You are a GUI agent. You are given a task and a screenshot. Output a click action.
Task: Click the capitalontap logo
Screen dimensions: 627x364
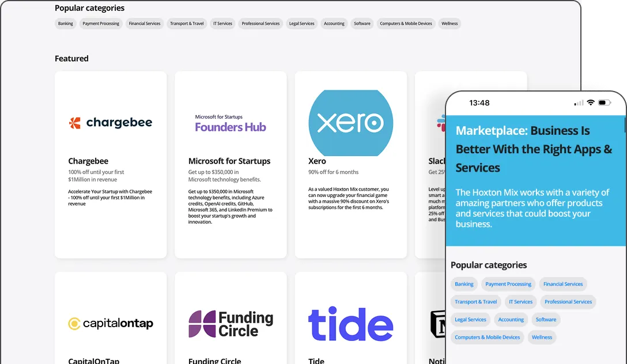[x=111, y=323]
